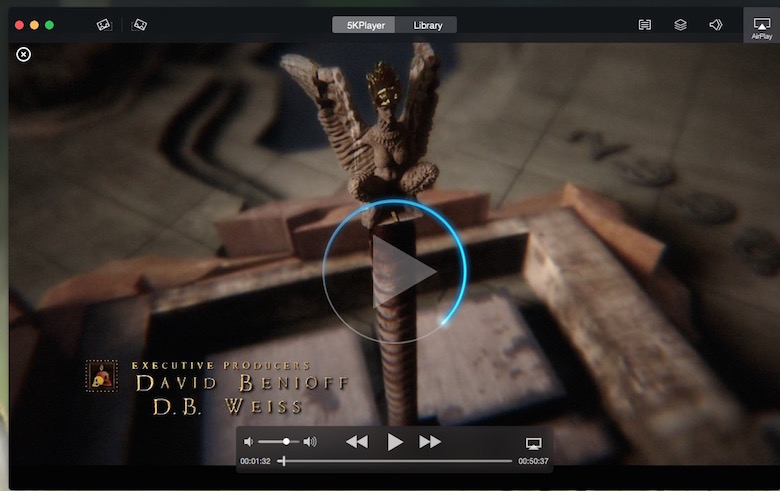Screen dimensions: 780x491
Task: Fast forward the video
Action: [430, 442]
